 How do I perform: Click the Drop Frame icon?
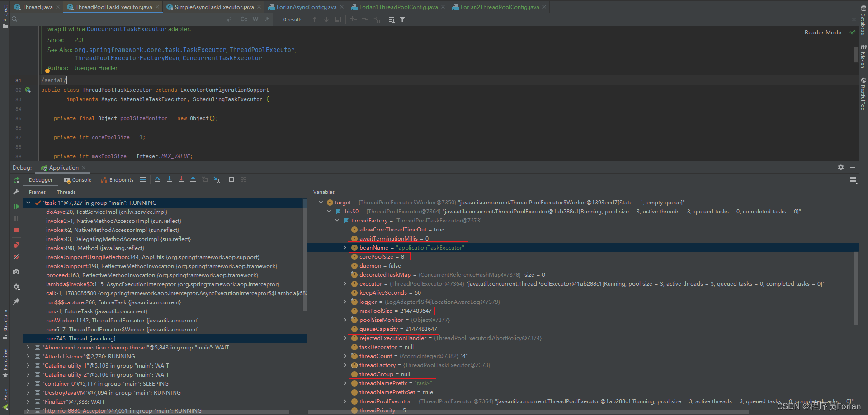coord(205,179)
